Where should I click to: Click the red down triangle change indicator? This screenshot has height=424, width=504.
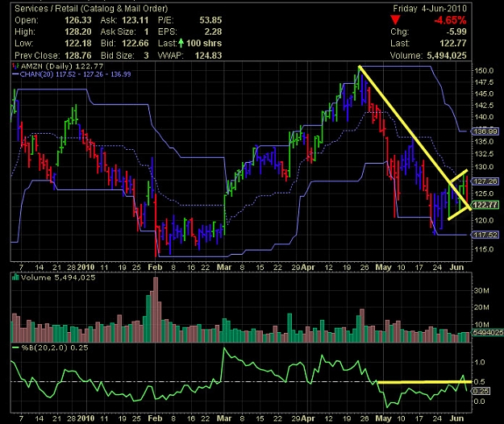click(395, 20)
